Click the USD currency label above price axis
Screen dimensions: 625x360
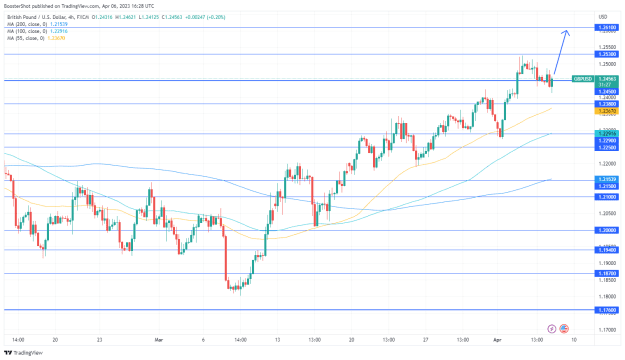[603, 17]
